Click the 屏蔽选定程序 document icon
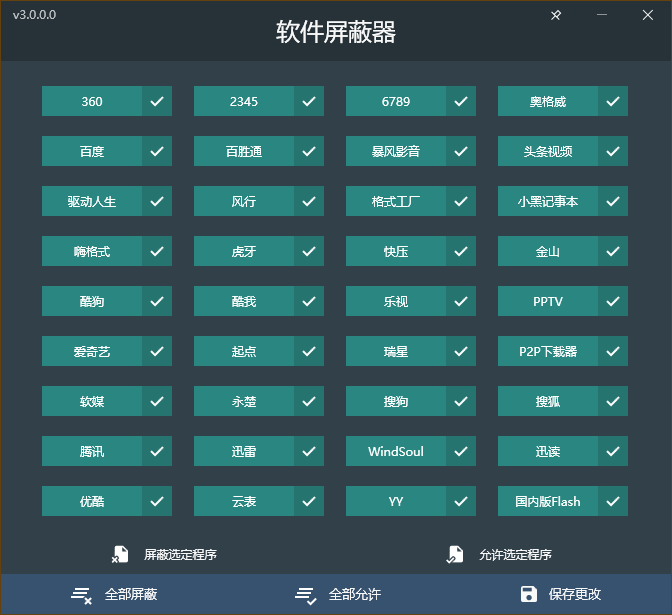This screenshot has height=615, width=672. (x=120, y=554)
